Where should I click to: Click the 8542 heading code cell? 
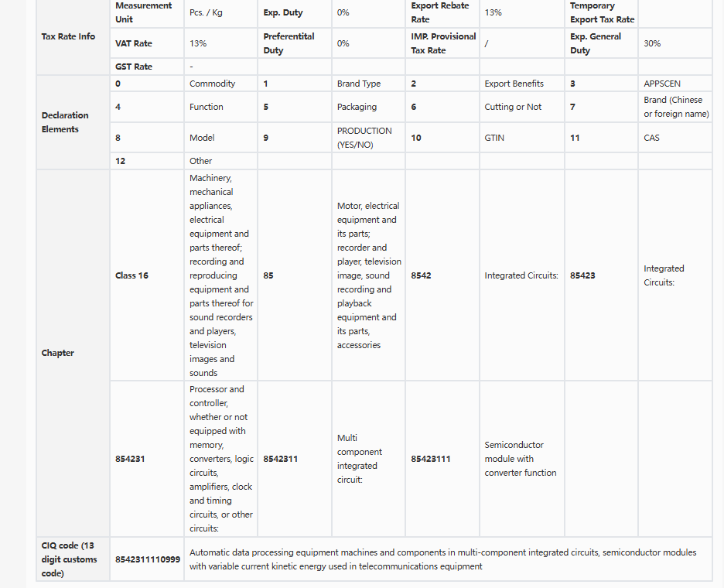click(442, 275)
